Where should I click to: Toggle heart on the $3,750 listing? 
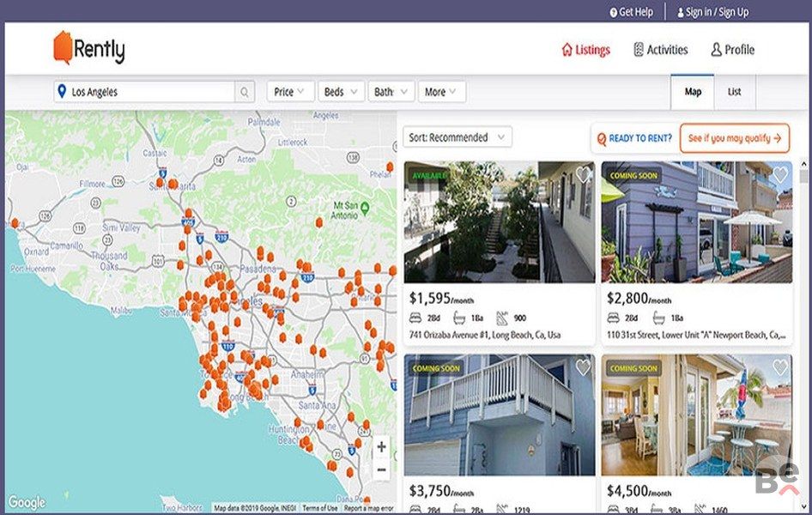click(584, 367)
